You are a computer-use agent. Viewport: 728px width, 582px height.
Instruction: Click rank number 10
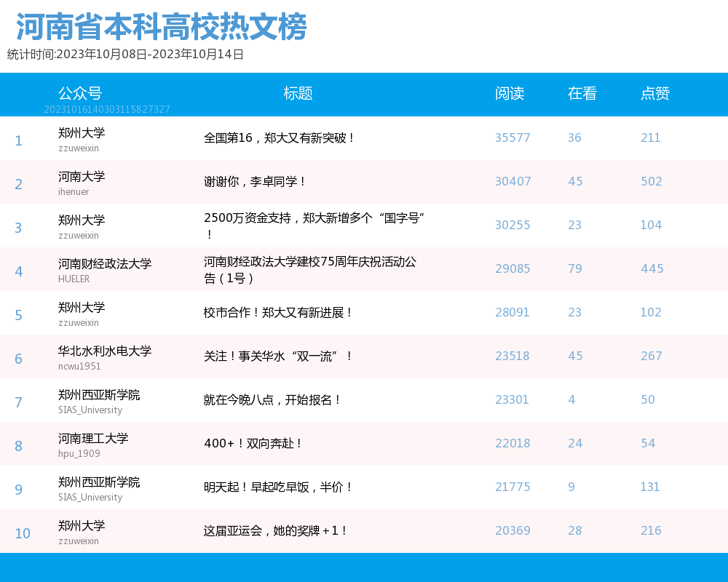[23, 533]
